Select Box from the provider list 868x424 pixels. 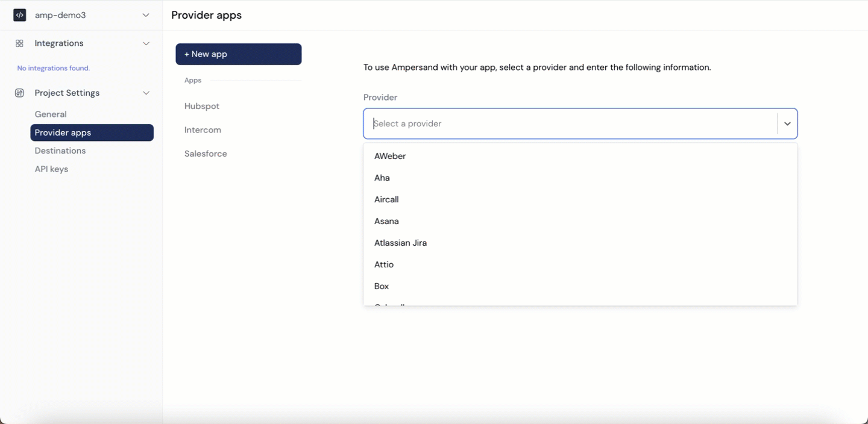381,286
